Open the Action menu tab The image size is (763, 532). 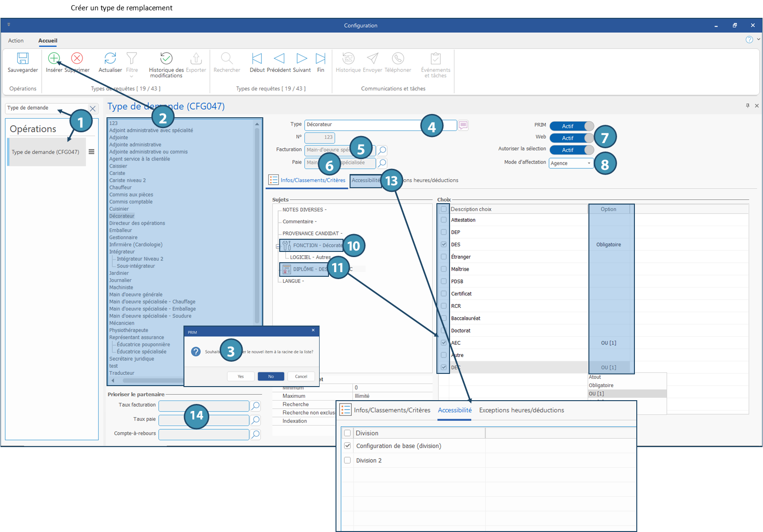tap(16, 41)
